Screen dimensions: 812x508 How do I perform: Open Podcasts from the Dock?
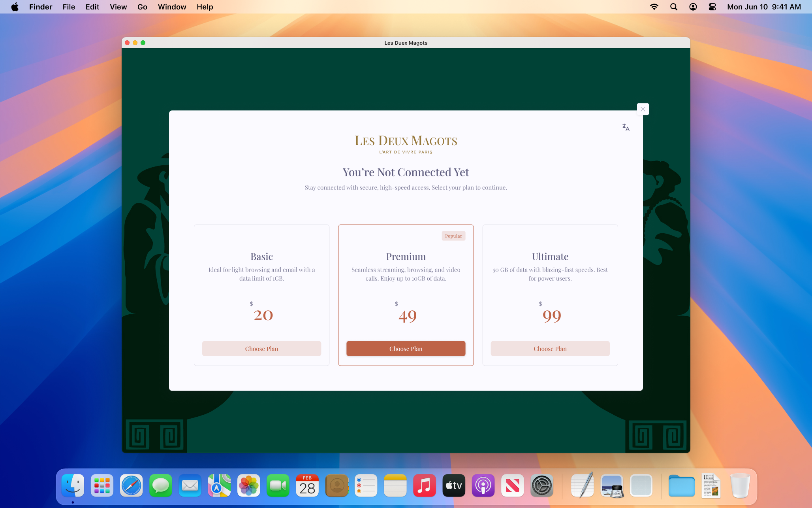pyautogui.click(x=483, y=485)
